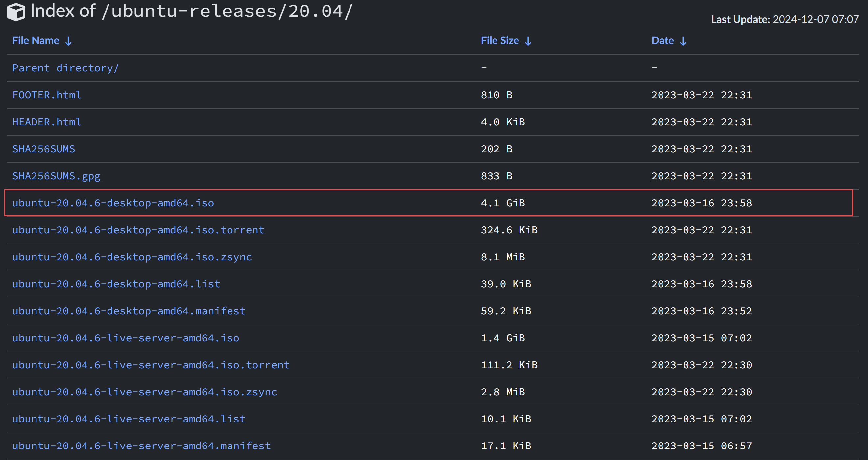This screenshot has height=460, width=868.
Task: Click the 8.1 MiB size value
Action: pyautogui.click(x=503, y=257)
